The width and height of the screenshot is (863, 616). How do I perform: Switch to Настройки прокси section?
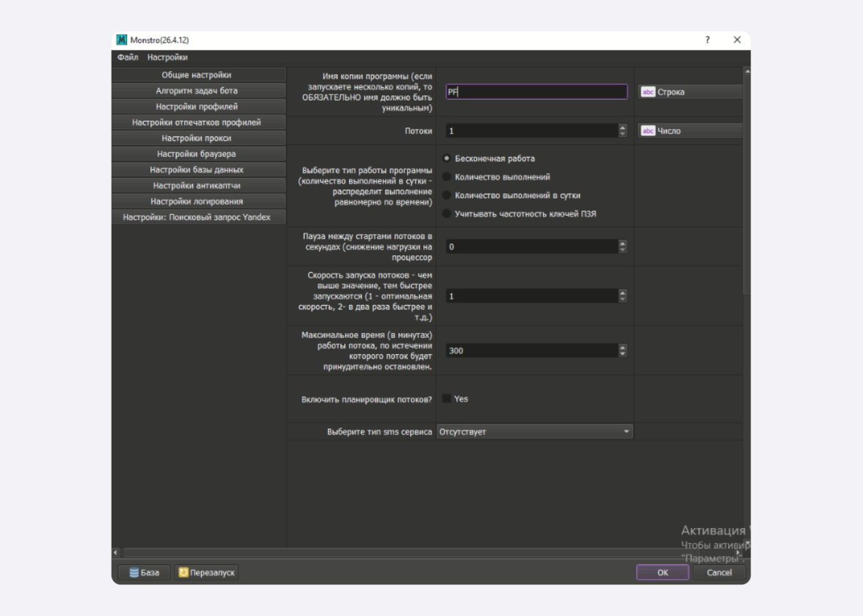198,138
